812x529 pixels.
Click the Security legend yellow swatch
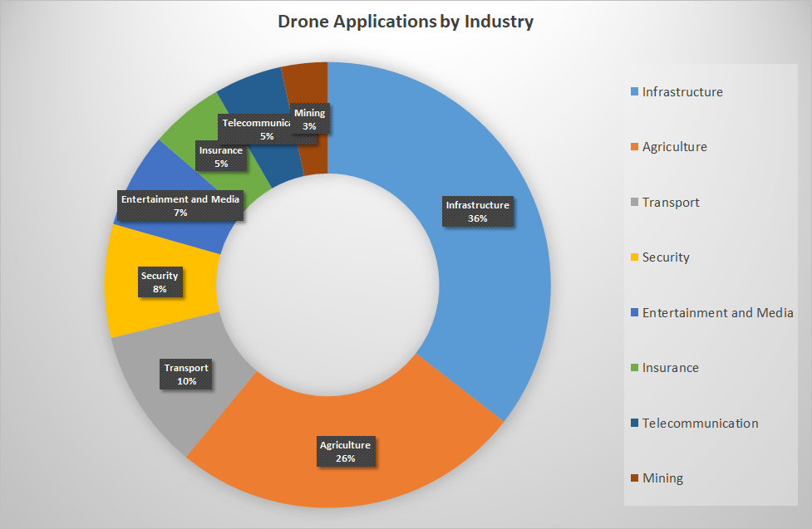(635, 257)
